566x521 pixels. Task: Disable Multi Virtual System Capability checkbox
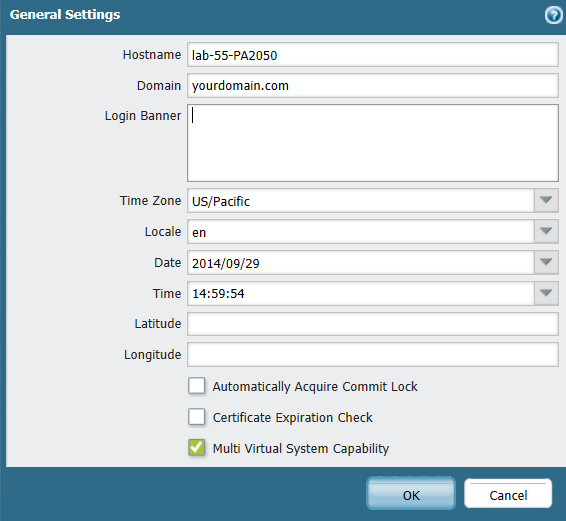tap(197, 448)
